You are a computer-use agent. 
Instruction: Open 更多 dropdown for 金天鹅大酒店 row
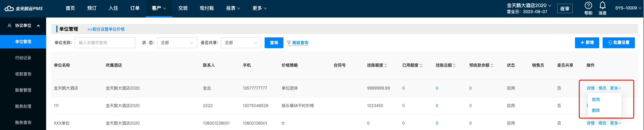(x=615, y=88)
